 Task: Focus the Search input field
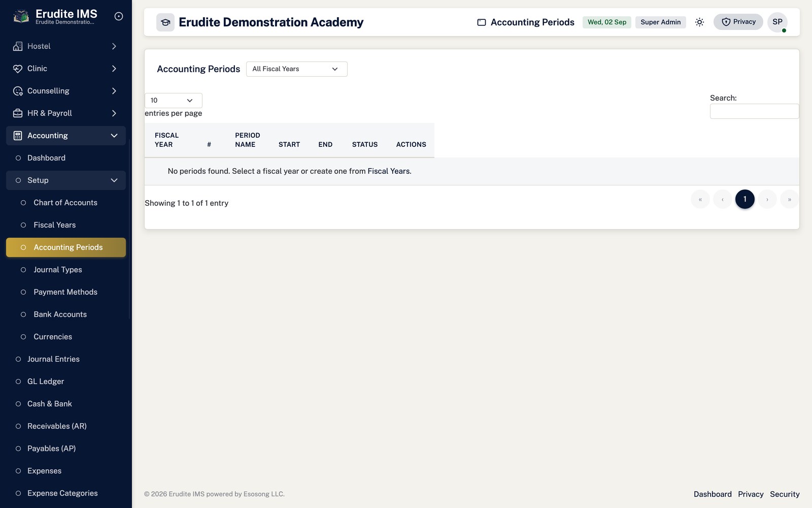pos(754,111)
